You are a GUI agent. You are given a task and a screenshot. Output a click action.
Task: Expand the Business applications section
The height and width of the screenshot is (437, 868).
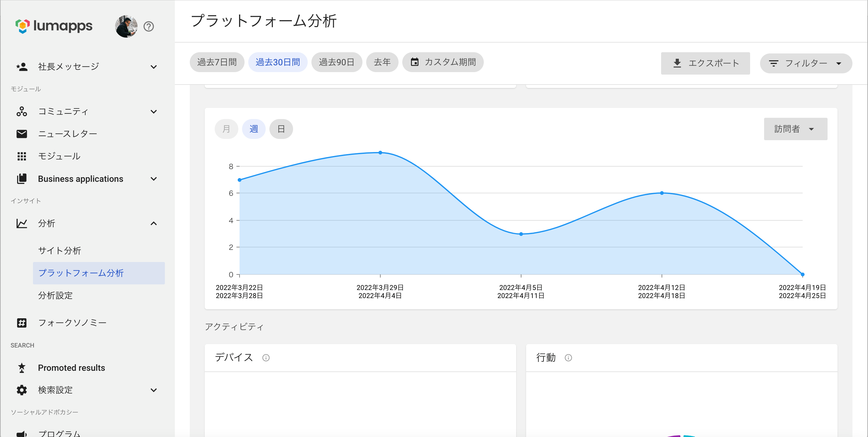coord(154,179)
